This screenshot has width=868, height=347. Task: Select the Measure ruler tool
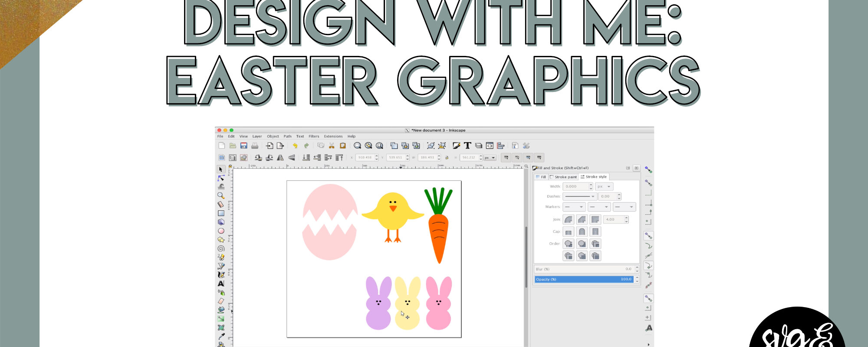coord(221,204)
